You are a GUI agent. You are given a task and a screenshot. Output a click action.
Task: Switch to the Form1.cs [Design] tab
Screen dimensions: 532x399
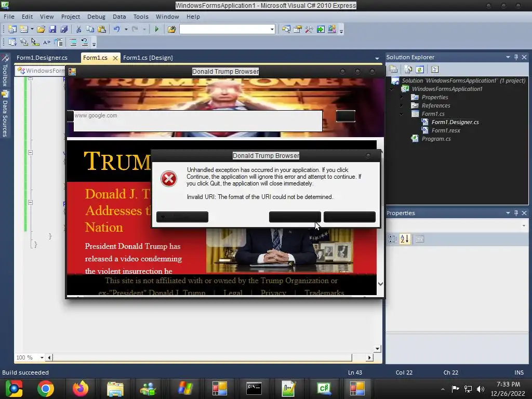tap(148, 58)
